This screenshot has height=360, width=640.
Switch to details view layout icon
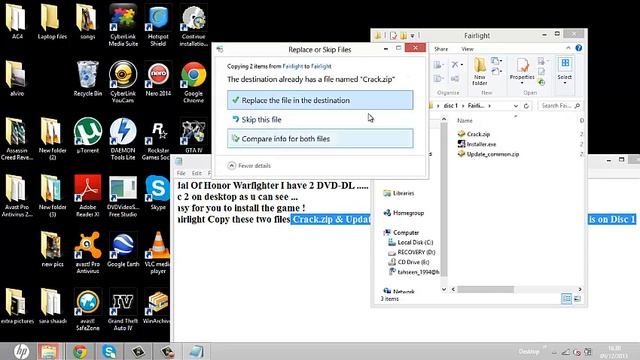click(x=567, y=299)
